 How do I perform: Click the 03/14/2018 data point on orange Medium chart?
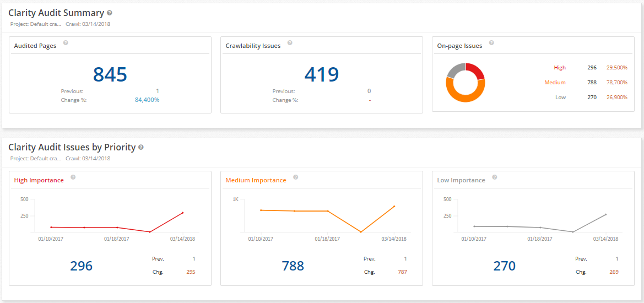[394, 206]
